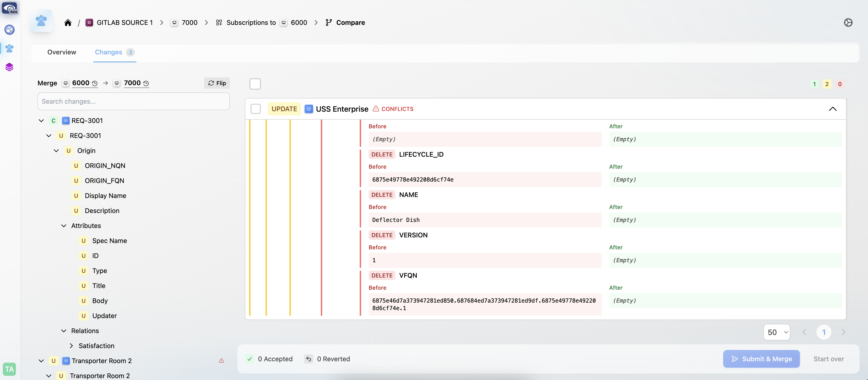Click the warning triangle on Transporter Room 2

[x=221, y=361]
